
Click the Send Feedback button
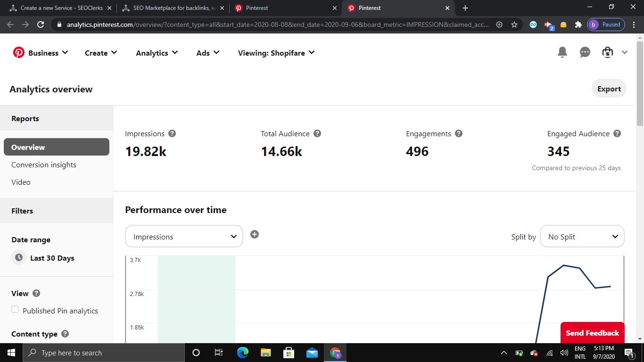[x=592, y=333]
